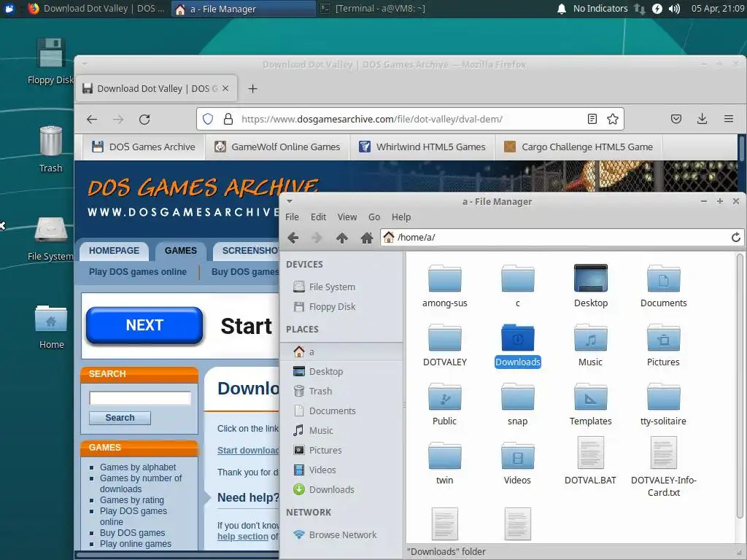Click Firefox back arrow
The image size is (747, 560).
pyautogui.click(x=92, y=119)
